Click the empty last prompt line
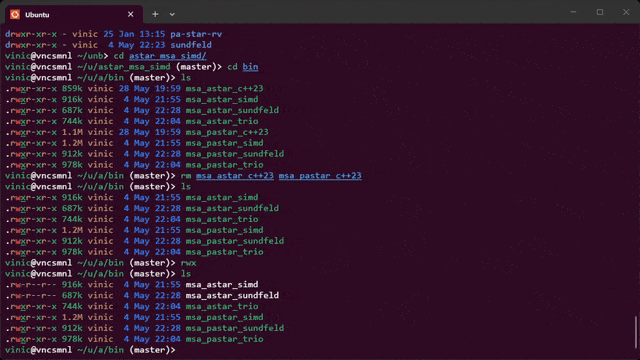Viewport: 640px width, 360px height. pyautogui.click(x=90, y=350)
